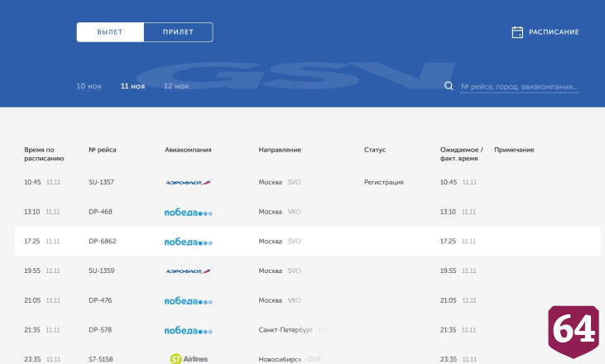Click expected time 19:55 for SU-1359

point(448,271)
